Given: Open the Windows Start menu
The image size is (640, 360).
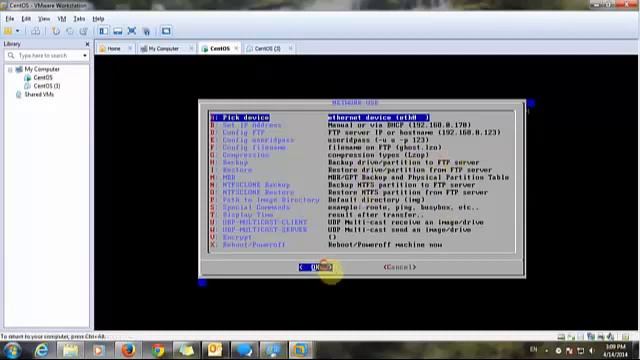Looking at the screenshot, I should coord(13,350).
